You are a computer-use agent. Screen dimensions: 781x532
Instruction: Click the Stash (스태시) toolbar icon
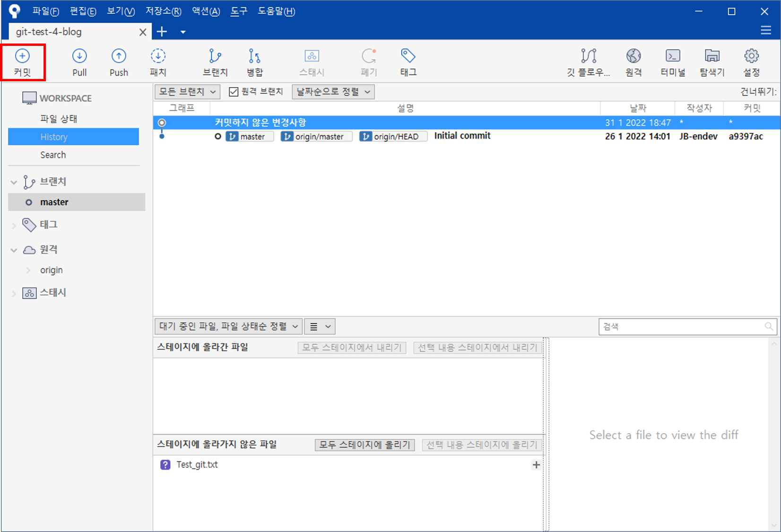click(x=312, y=62)
